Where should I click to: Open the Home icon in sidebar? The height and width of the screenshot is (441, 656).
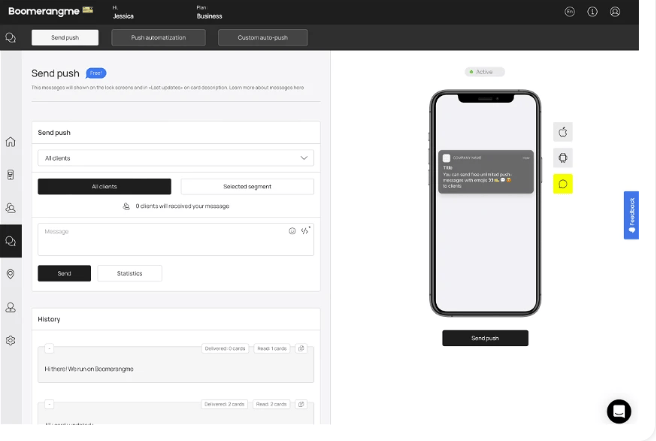(x=10, y=142)
